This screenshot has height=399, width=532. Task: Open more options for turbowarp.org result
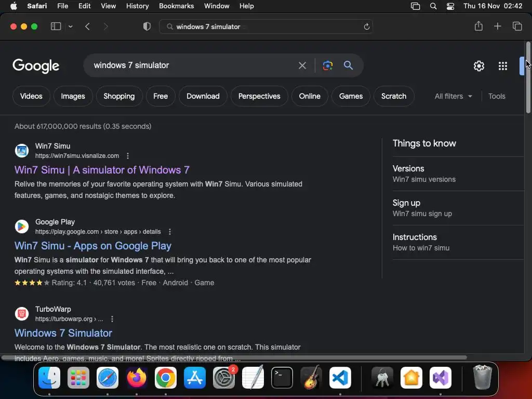(112, 319)
